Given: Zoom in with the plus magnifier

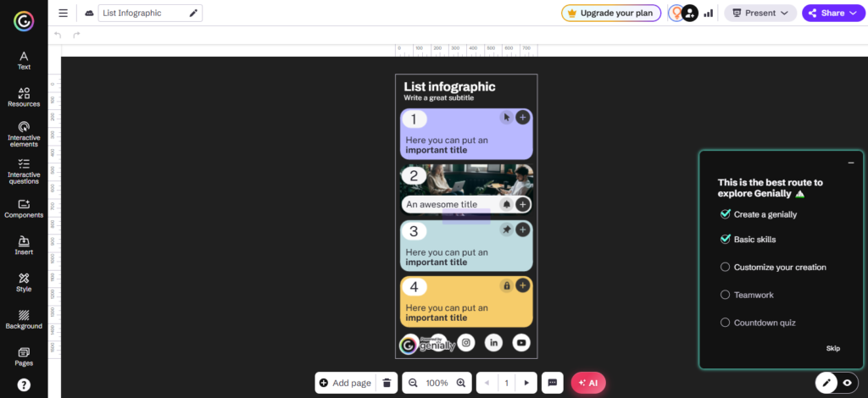Looking at the screenshot, I should 461,383.
